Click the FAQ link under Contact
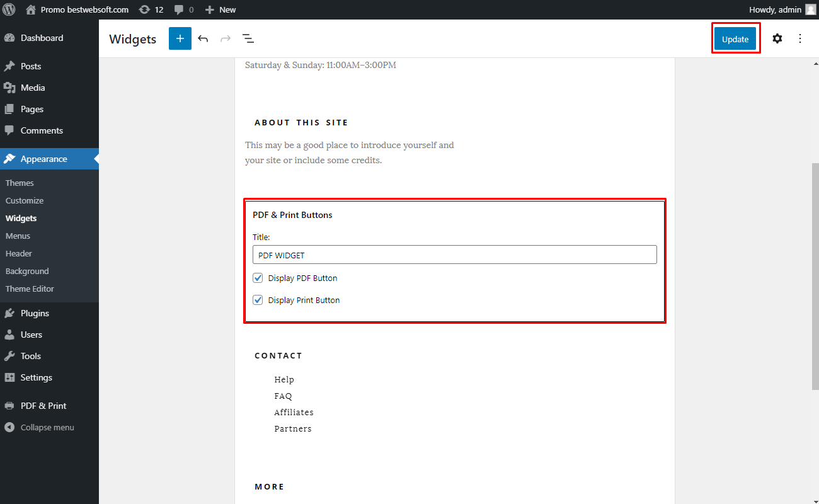This screenshot has height=504, width=819. [x=283, y=396]
